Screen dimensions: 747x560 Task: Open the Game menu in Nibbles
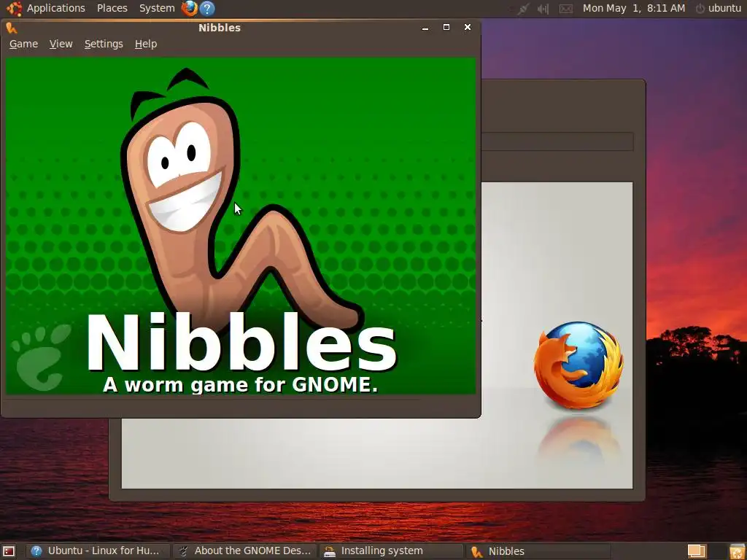[24, 44]
